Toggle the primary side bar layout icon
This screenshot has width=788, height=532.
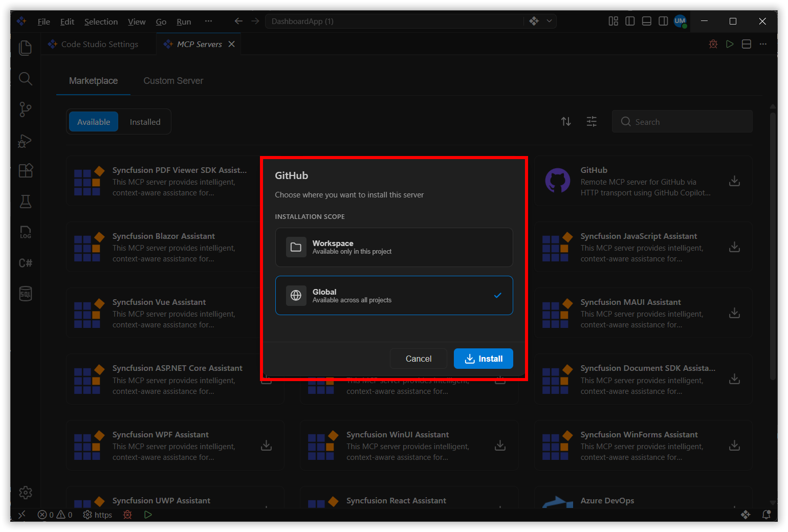(630, 21)
